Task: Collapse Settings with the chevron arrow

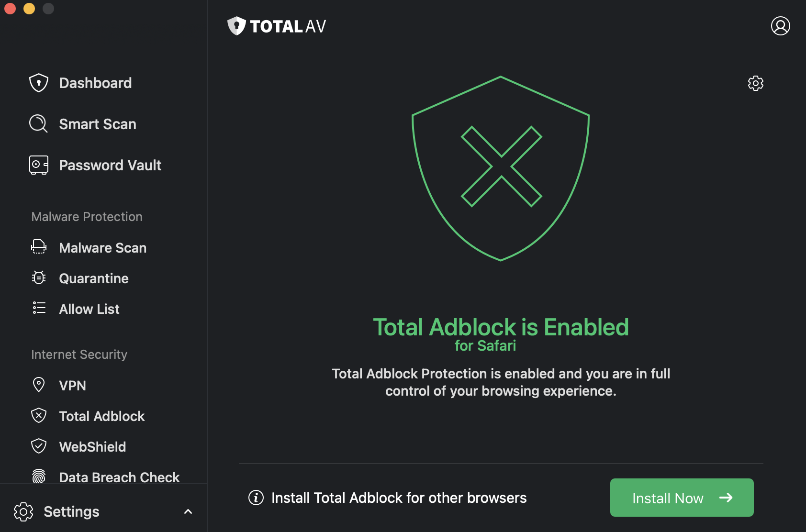Action: [x=188, y=512]
